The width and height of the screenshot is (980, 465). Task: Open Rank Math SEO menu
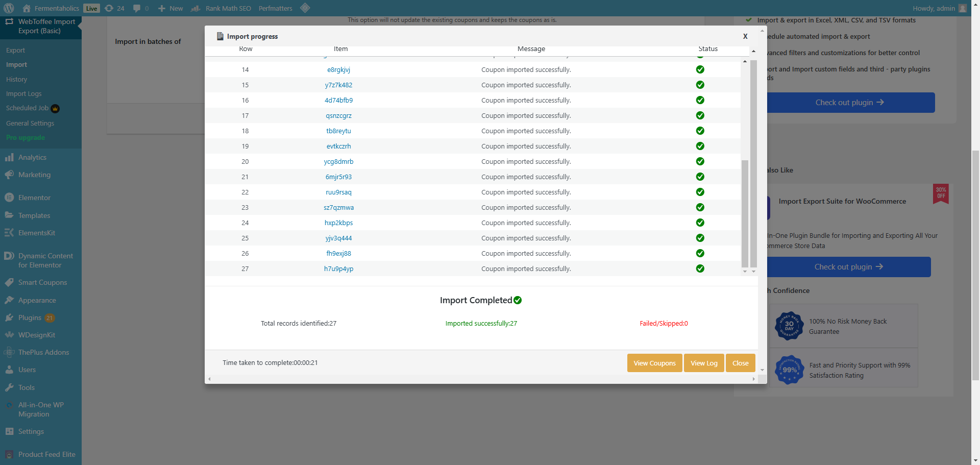221,8
